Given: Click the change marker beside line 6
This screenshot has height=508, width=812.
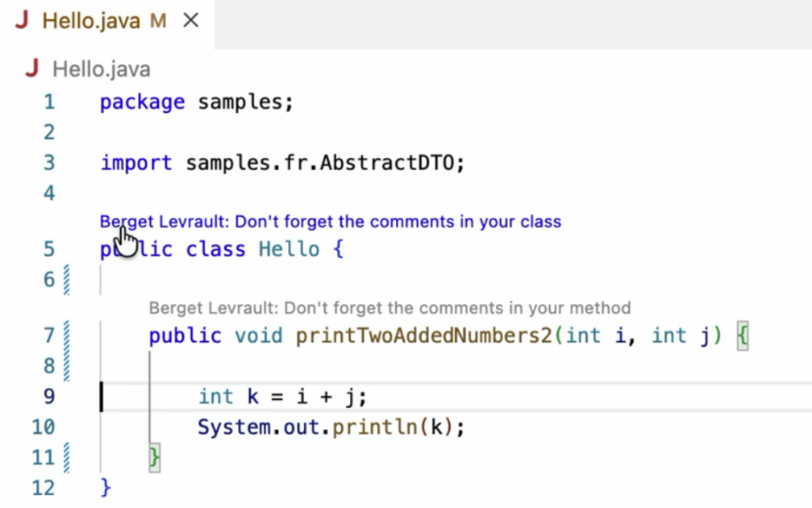Looking at the screenshot, I should pos(67,280).
